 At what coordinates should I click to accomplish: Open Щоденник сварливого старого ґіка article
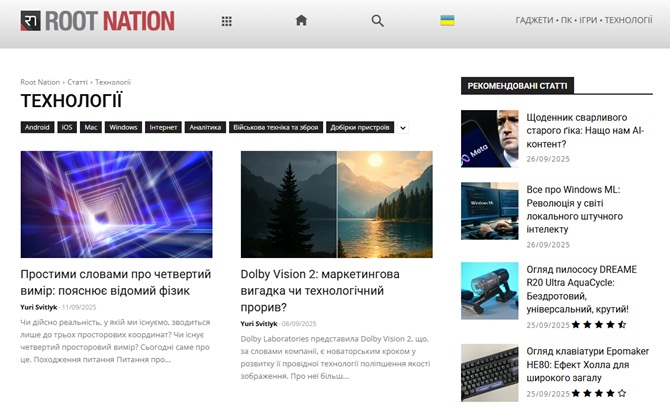pos(585,131)
